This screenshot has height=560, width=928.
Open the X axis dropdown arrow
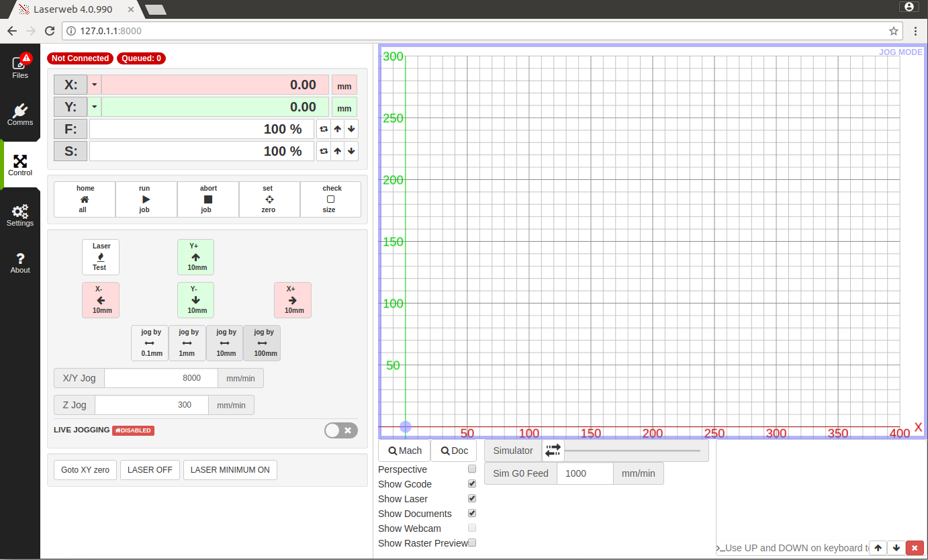coord(95,85)
